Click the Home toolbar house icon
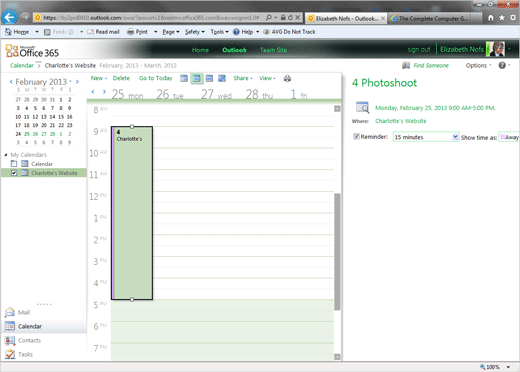Image resolution: width=520 pixels, height=372 pixels. [8, 32]
